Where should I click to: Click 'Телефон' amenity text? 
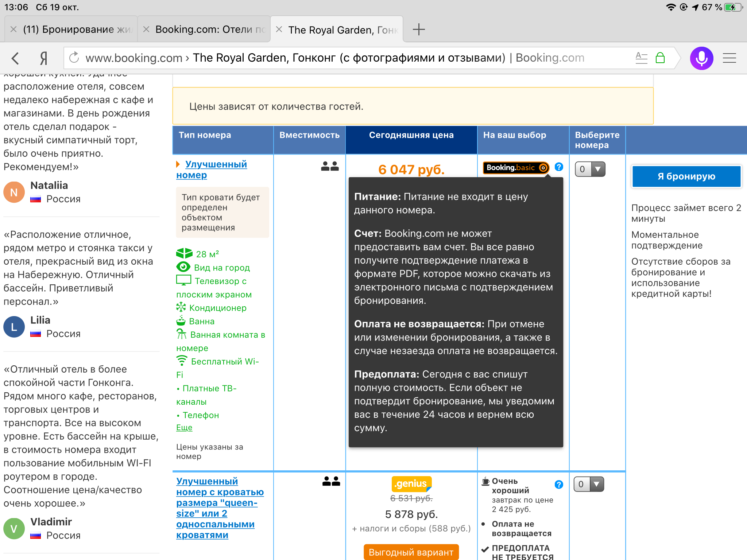(201, 415)
